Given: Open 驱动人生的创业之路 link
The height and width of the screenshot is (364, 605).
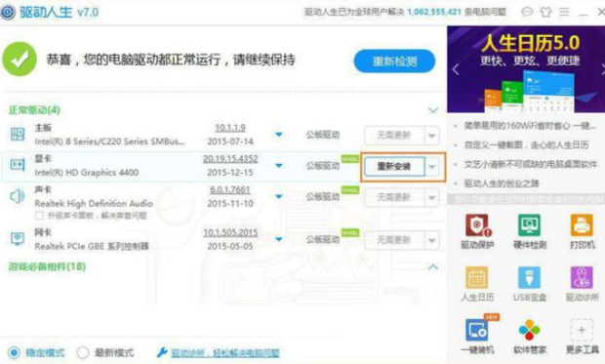Looking at the screenshot, I should (x=502, y=183).
